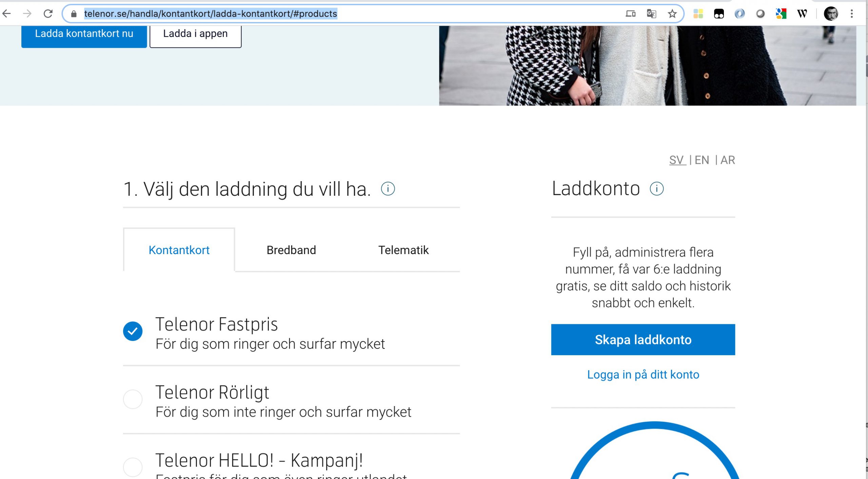Image resolution: width=868 pixels, height=479 pixels.
Task: Open the Chrome three-dot menu
Action: coord(851,14)
